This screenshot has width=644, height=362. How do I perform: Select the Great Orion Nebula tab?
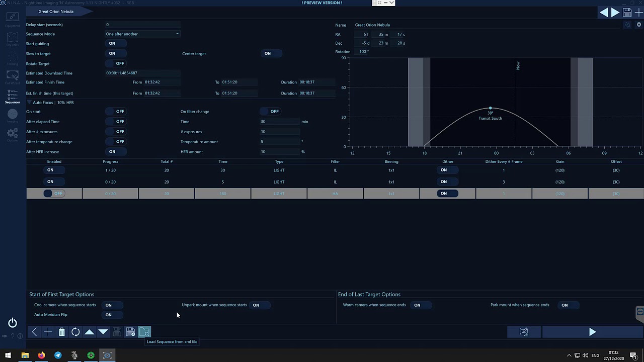click(56, 11)
